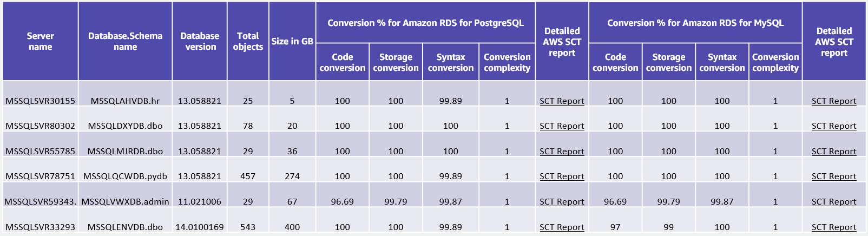Click Conversion % for Amazon RDS for PostgreSQL header
Viewport: 868px width, 236px height.
click(x=425, y=23)
